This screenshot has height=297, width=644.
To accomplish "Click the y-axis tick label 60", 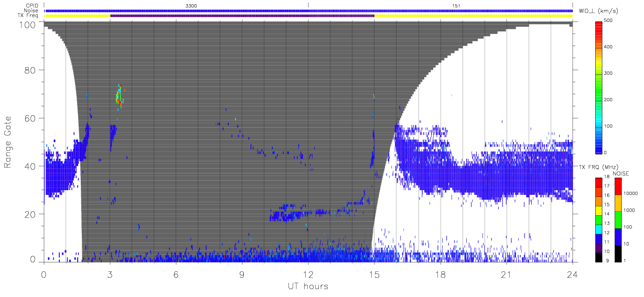I will coord(30,118).
